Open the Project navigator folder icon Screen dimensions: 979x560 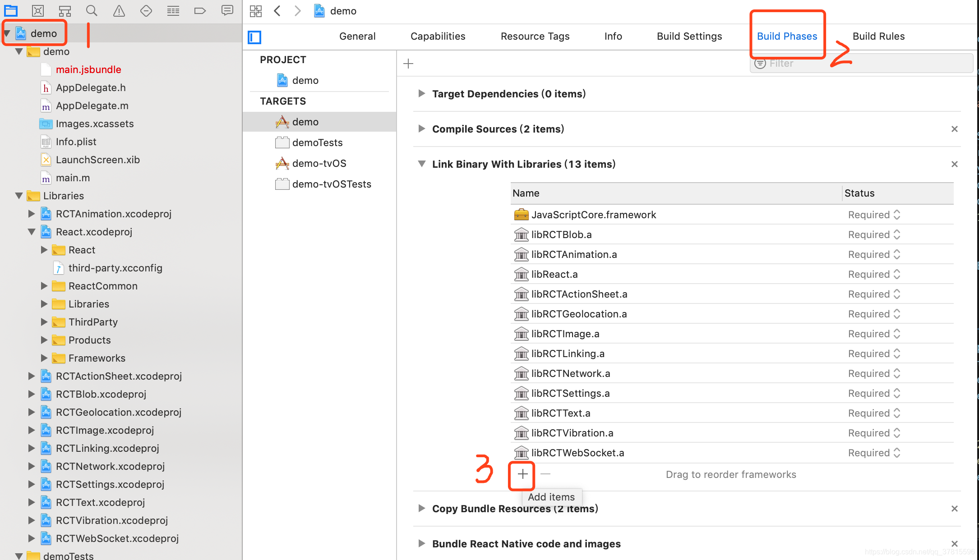pos(11,10)
